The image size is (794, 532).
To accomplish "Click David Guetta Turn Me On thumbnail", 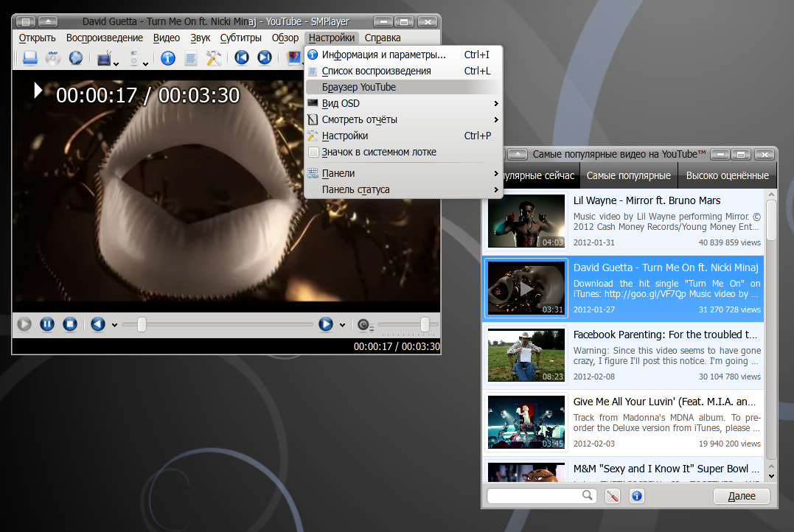I will (526, 288).
